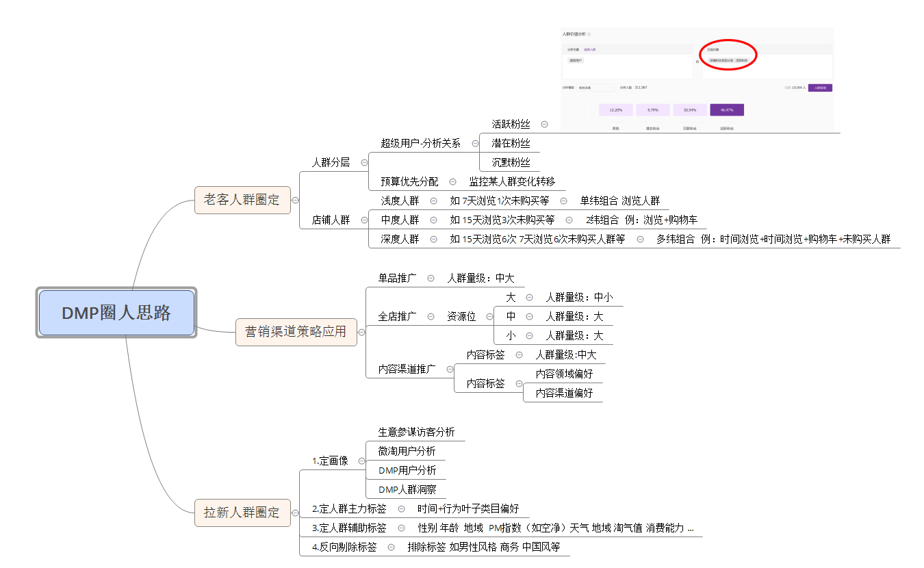This screenshot has width=924, height=568.
Task: Collapse the 店铺人群 node
Action: 364,220
